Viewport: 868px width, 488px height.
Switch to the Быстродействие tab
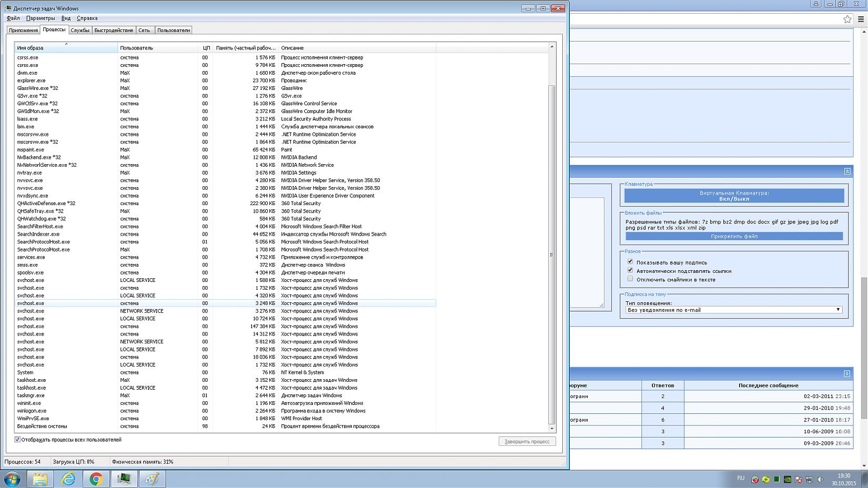tap(114, 30)
